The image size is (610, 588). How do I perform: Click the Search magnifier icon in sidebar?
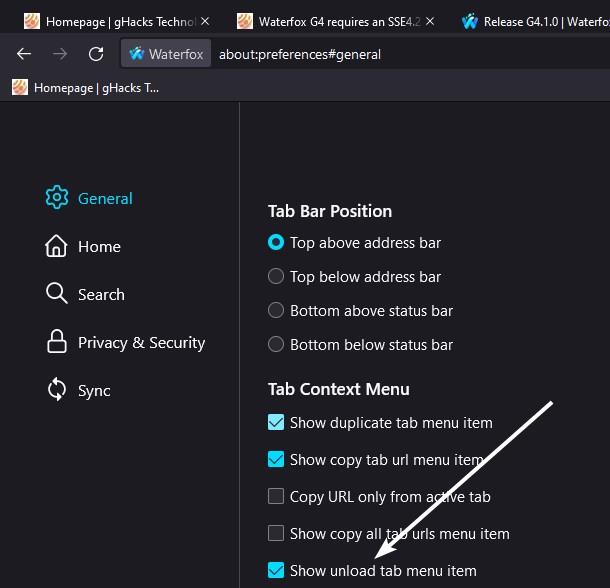[57, 293]
